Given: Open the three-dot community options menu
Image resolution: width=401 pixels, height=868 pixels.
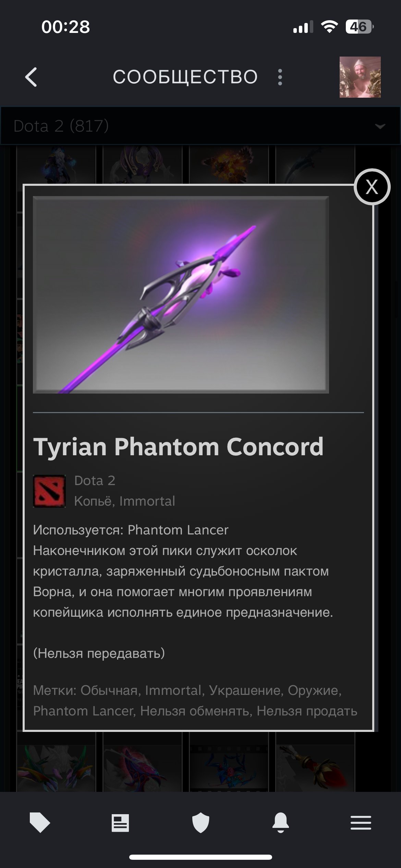Looking at the screenshot, I should point(280,77).
